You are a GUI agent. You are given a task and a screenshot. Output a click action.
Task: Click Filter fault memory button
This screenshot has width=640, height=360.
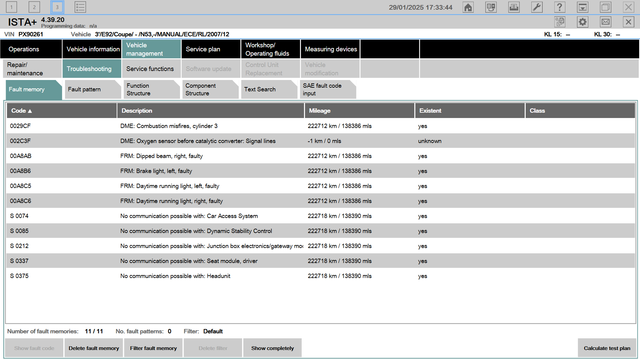[x=153, y=348]
